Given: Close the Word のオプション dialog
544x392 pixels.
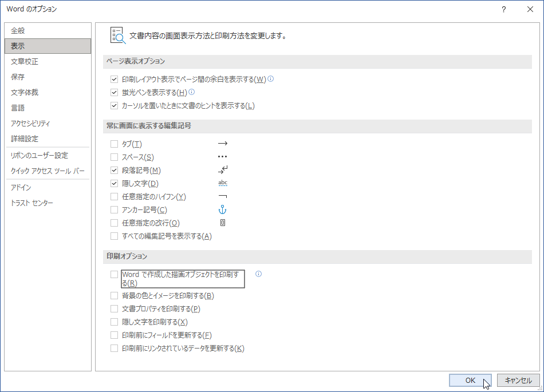Looking at the screenshot, I should pos(530,9).
